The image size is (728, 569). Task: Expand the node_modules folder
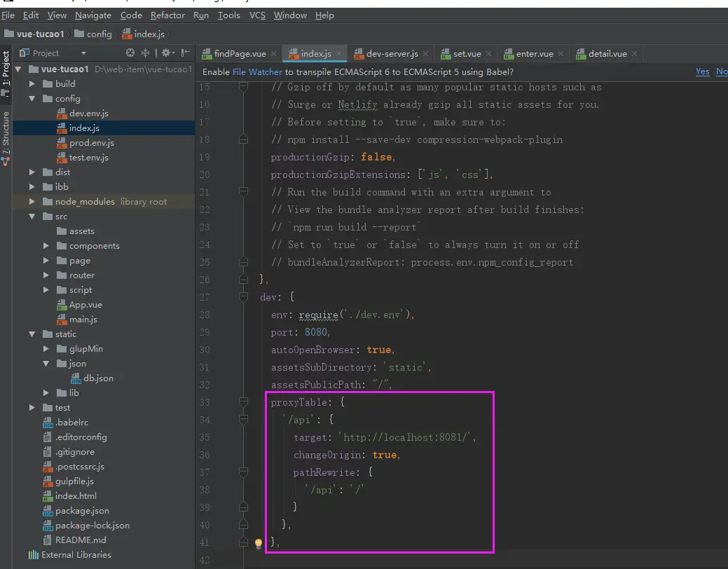pos(32,202)
